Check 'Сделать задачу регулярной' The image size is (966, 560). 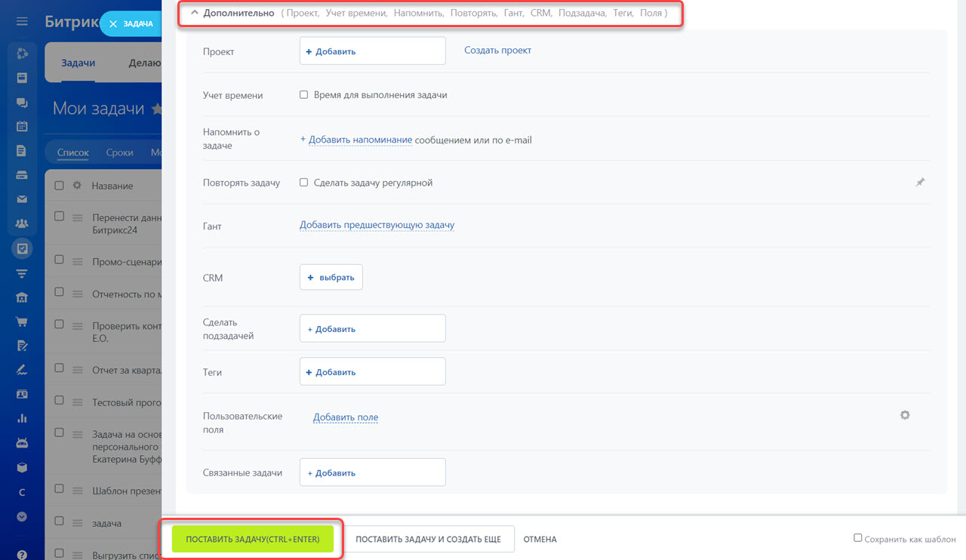click(304, 183)
